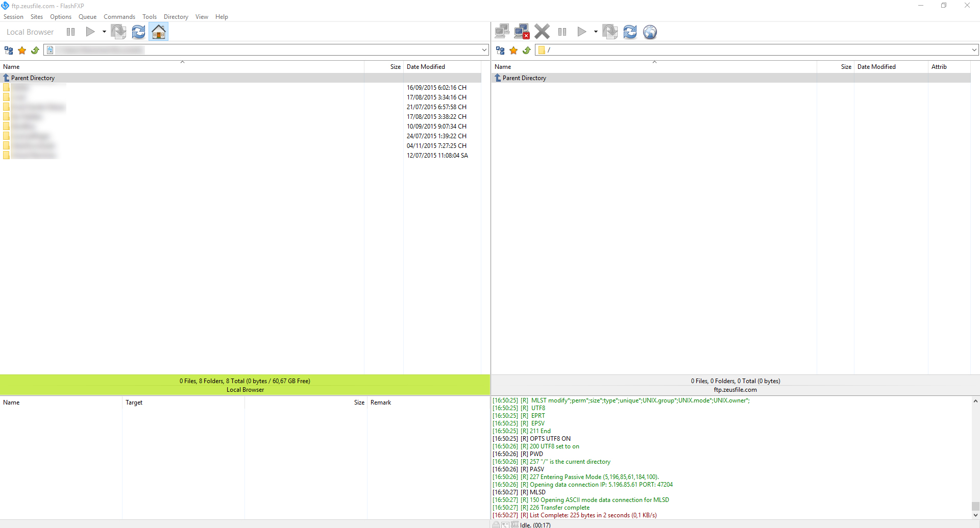Open the dropdown arrow beside the remote play button

[x=596, y=32]
